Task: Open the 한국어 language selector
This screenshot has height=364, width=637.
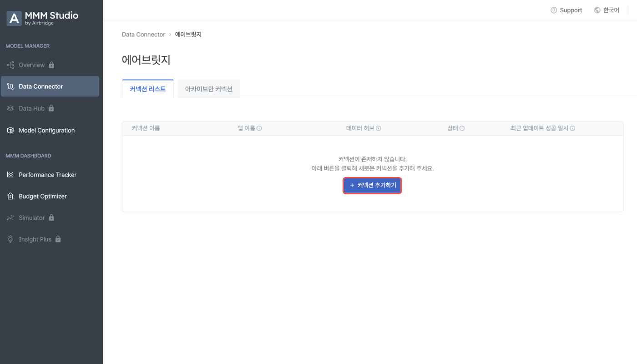Action: 607,10
